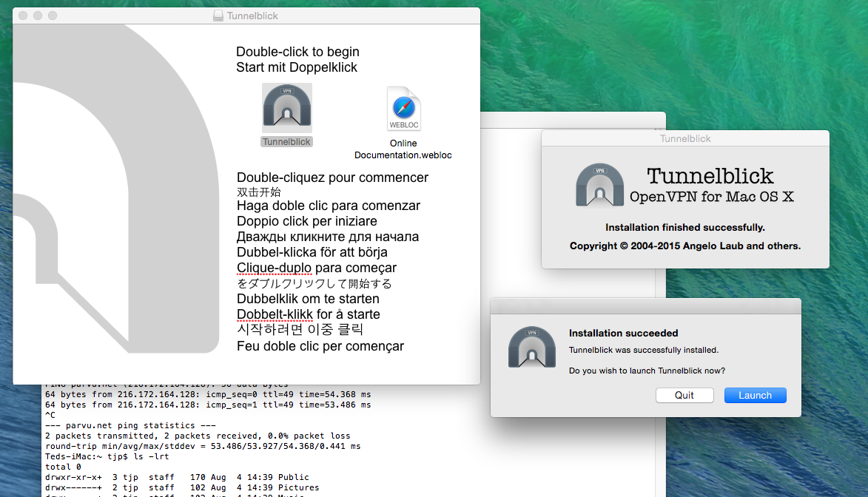Screen dimensions: 868x497
Task: Click the 'Feu doble clic per començar' line
Action: pyautogui.click(x=320, y=346)
